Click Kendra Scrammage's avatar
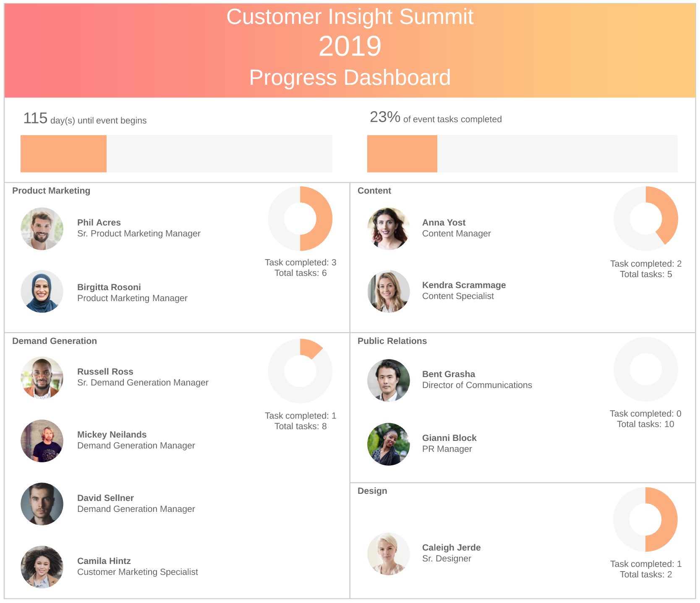The image size is (700, 603). pyautogui.click(x=389, y=291)
